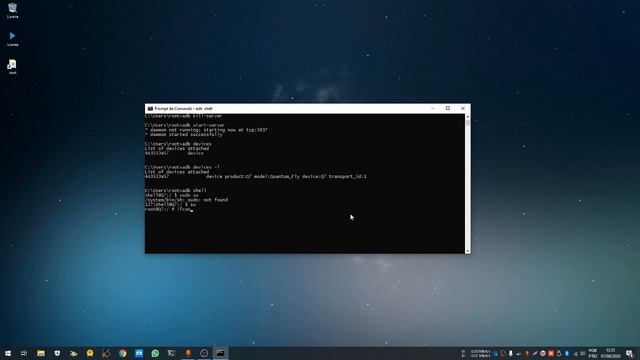Click the console scrollbar down arrow
This screenshot has height=360, width=640.
click(467, 251)
